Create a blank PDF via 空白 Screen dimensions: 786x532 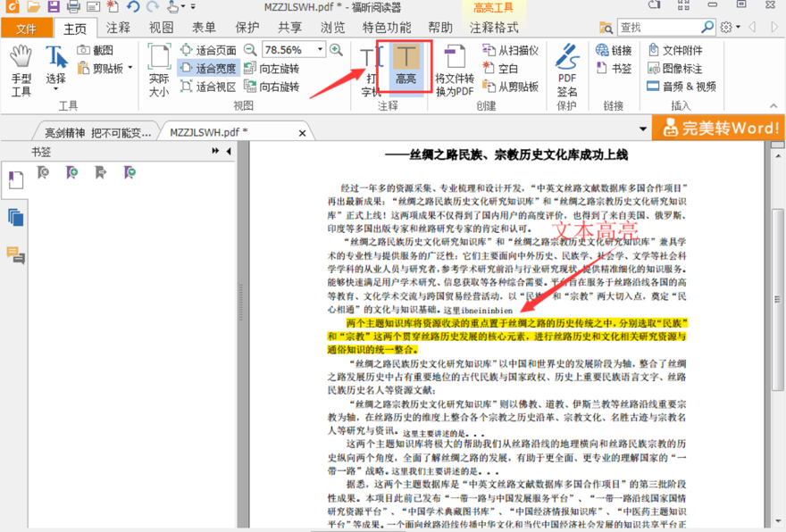[503, 68]
